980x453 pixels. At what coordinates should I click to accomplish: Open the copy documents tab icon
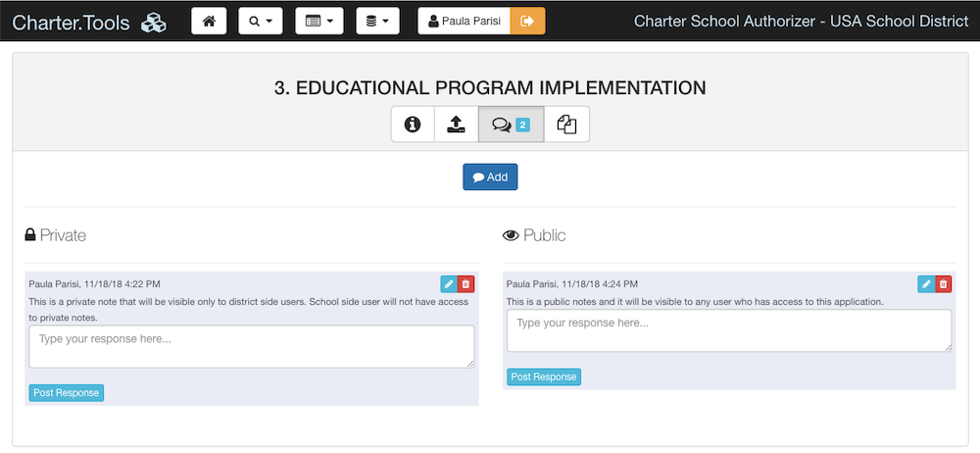point(566,125)
